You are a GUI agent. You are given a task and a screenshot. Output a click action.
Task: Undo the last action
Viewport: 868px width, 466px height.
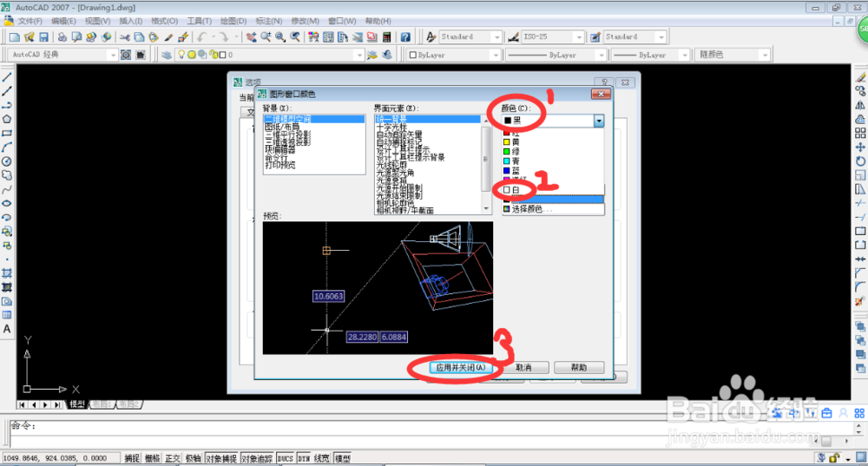pos(202,37)
